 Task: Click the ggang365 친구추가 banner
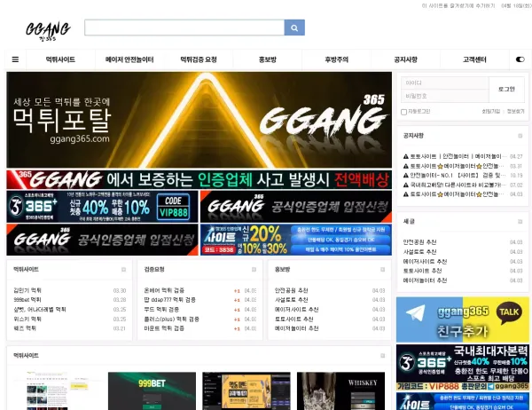pos(463,319)
